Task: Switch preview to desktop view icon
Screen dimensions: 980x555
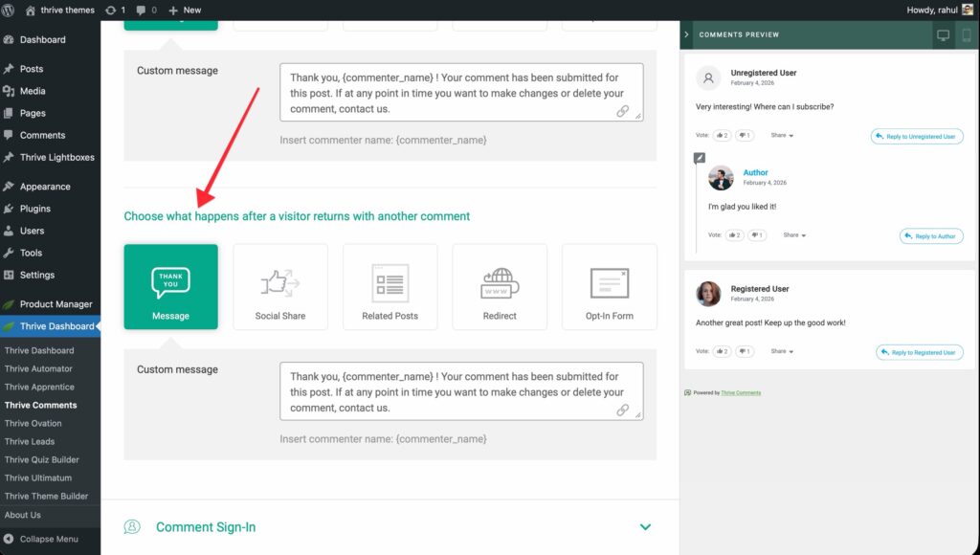Action: [943, 35]
